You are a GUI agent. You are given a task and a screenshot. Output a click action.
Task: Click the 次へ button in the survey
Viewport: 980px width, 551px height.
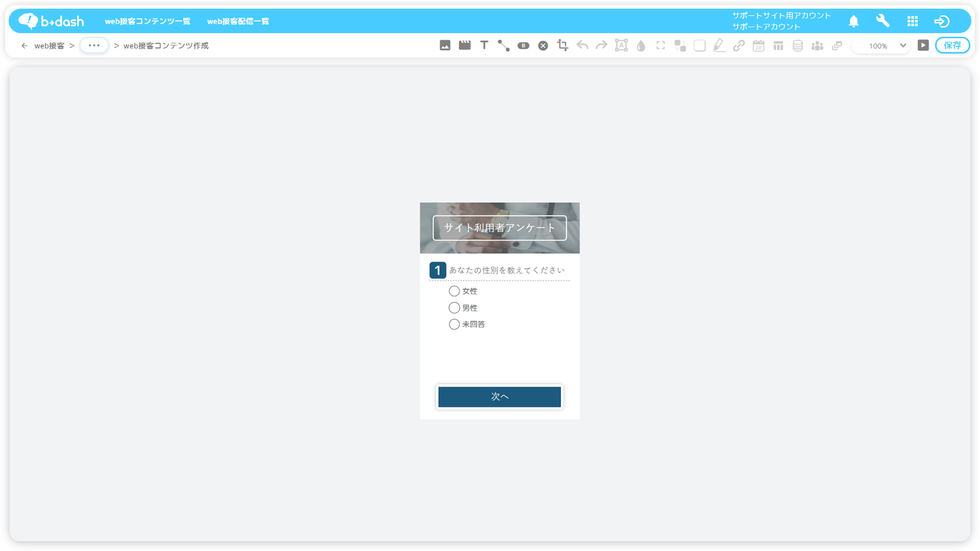pyautogui.click(x=499, y=397)
